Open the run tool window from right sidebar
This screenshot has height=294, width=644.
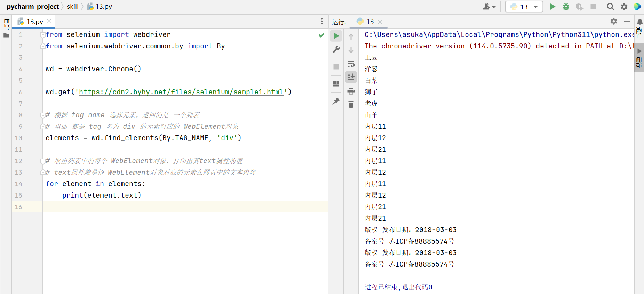639,58
